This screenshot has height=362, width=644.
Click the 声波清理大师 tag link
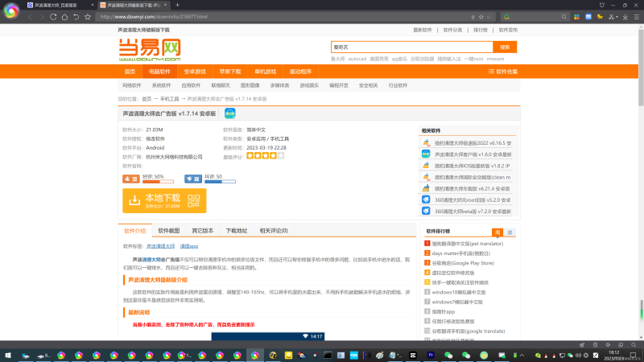pos(160,246)
